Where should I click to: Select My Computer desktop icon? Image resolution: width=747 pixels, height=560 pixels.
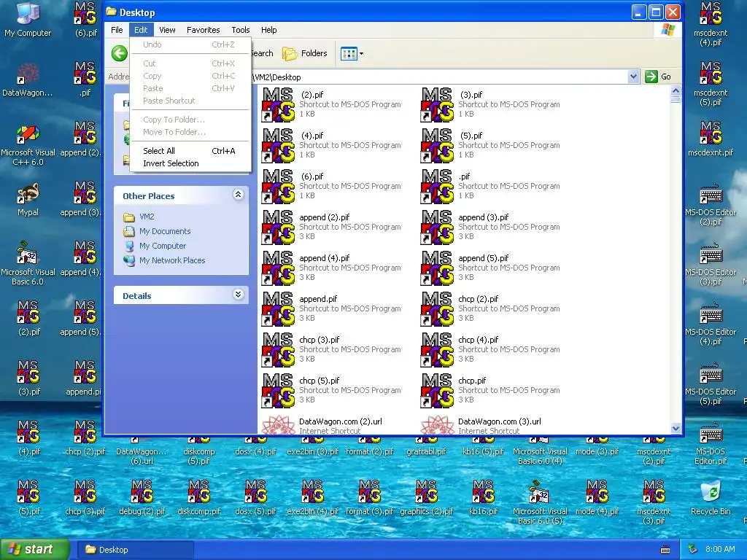[28, 20]
